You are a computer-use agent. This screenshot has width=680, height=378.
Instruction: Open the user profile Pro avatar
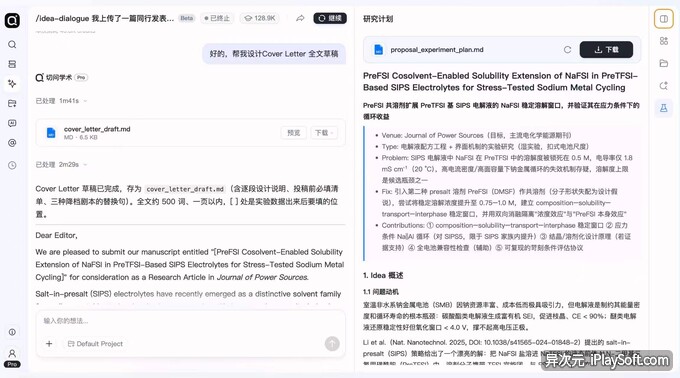tap(12, 358)
